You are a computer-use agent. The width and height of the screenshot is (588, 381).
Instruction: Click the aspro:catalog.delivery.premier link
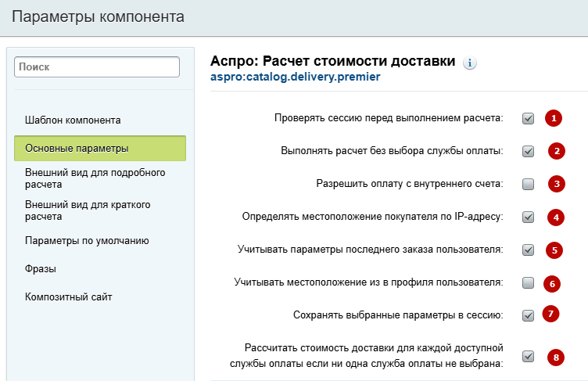295,77
